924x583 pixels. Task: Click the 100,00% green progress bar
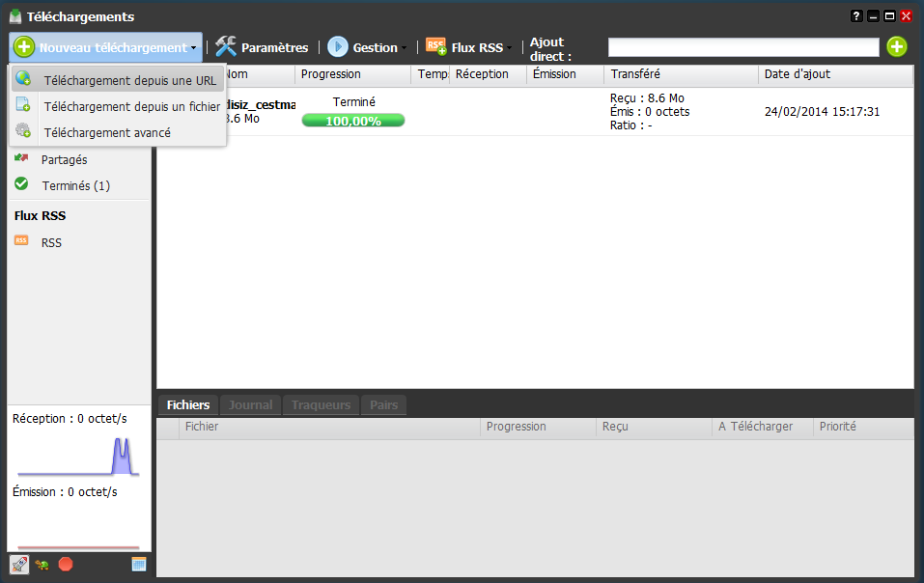point(353,121)
